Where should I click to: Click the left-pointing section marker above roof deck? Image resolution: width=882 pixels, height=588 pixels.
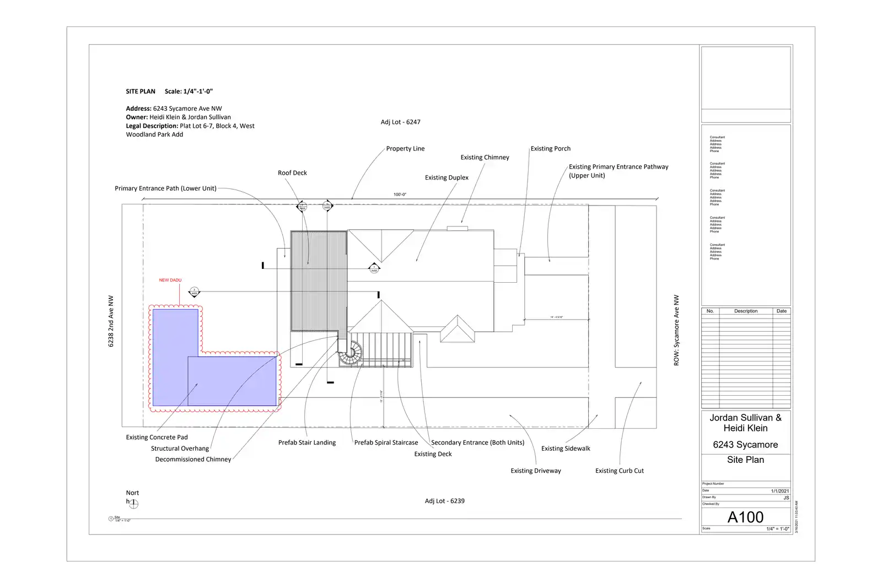click(302, 207)
